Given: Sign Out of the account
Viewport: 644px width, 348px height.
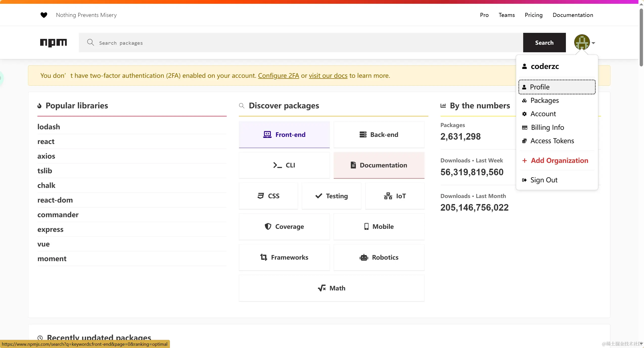Looking at the screenshot, I should [x=544, y=180].
